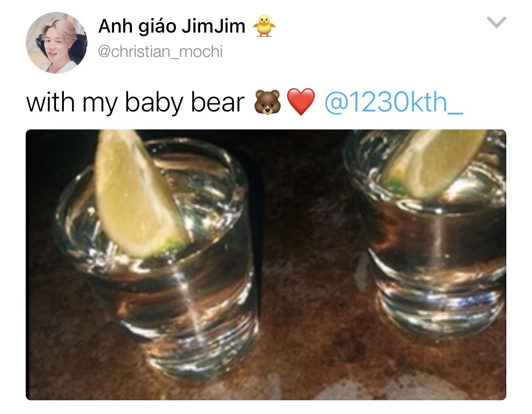The image size is (532, 414).
Task: Visit the @christian_mochi handle
Action: click(x=161, y=52)
